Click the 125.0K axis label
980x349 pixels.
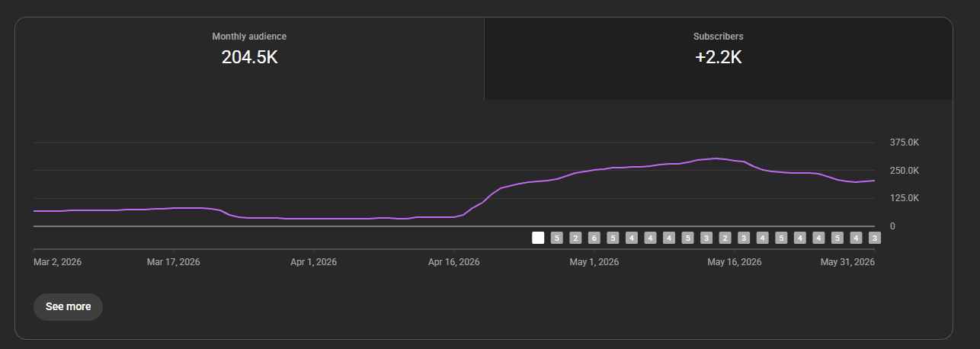tap(904, 198)
